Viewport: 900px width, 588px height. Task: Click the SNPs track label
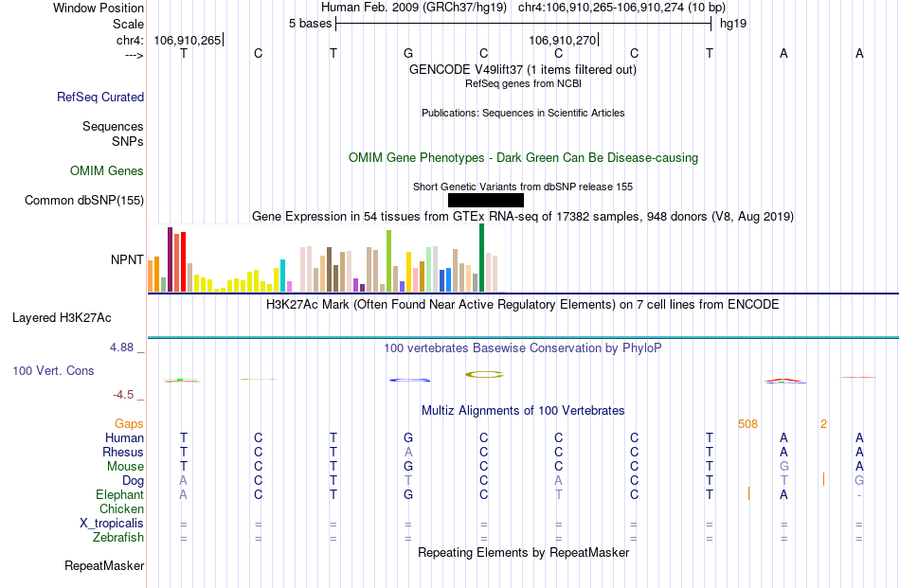pyautogui.click(x=128, y=141)
